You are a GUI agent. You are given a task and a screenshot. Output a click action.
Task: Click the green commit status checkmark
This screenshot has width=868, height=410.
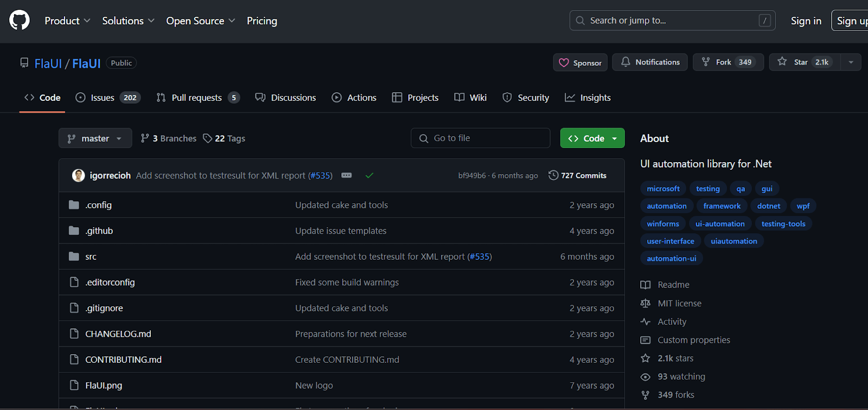pos(369,175)
